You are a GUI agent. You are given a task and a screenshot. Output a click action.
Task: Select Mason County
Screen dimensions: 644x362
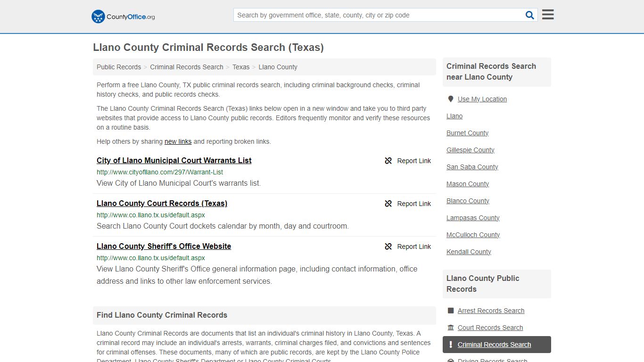pos(468,184)
